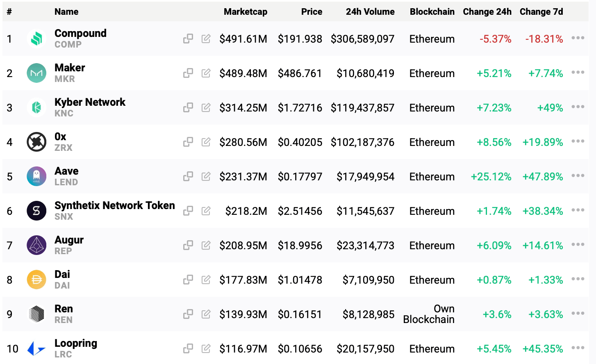The height and width of the screenshot is (364, 596).
Task: Click the edit icon for Maker
Action: [x=206, y=73]
